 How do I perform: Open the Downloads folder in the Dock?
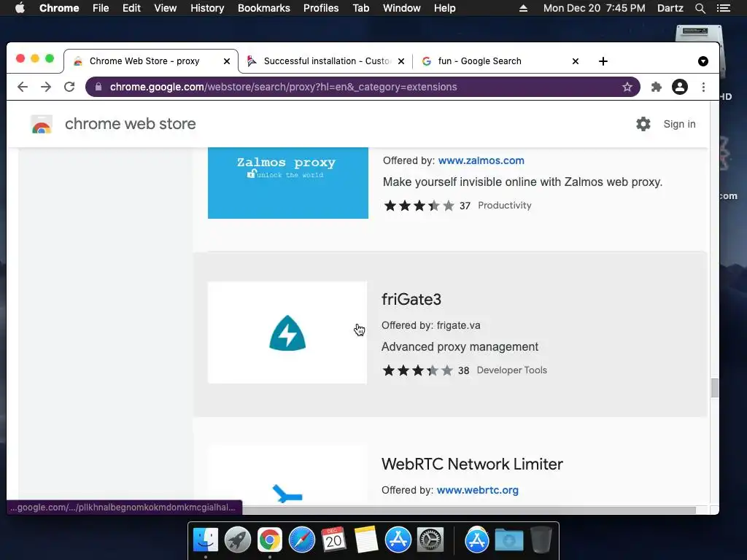point(508,540)
